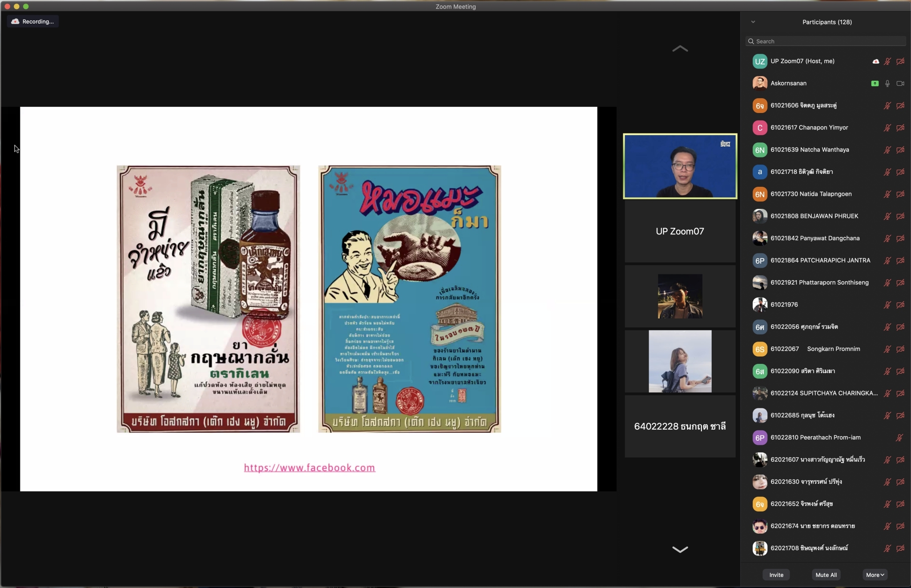
Task: Click video-off icon for 61021808 BENJAWAN PHRUEK
Action: tap(900, 216)
